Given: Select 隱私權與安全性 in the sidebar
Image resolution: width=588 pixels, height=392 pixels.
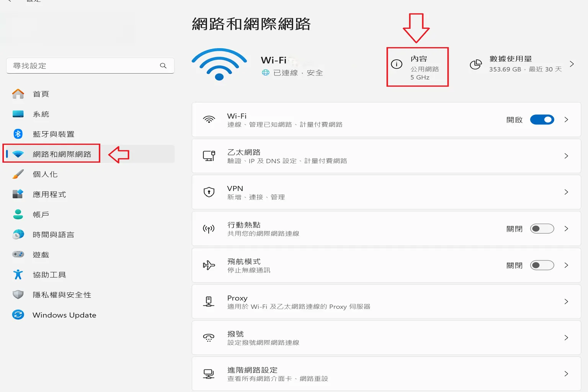Looking at the screenshot, I should pyautogui.click(x=90, y=295).
